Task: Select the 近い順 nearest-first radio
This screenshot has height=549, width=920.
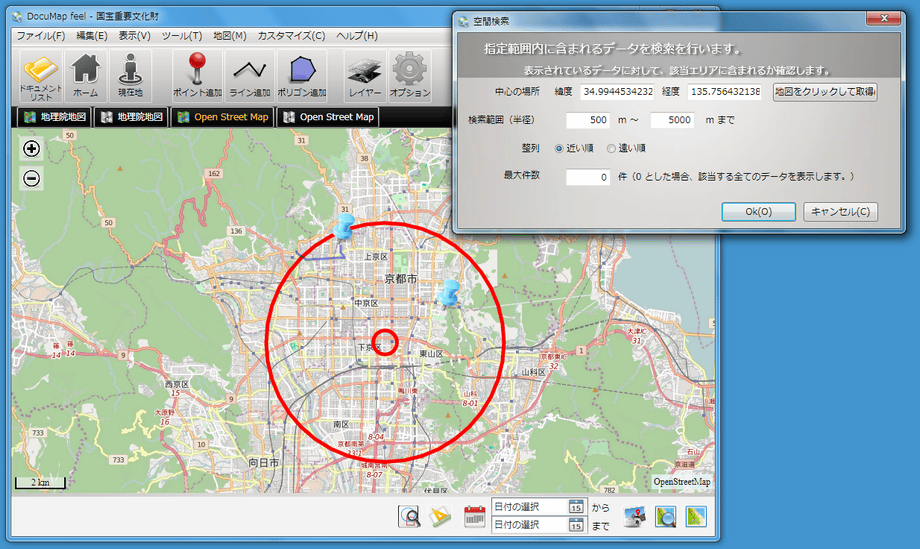Action: tap(559, 148)
